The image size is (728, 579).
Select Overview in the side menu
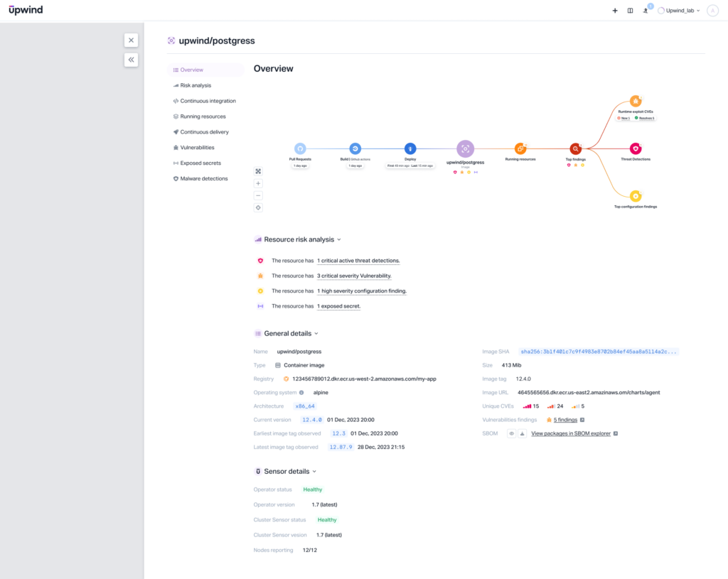(205, 70)
